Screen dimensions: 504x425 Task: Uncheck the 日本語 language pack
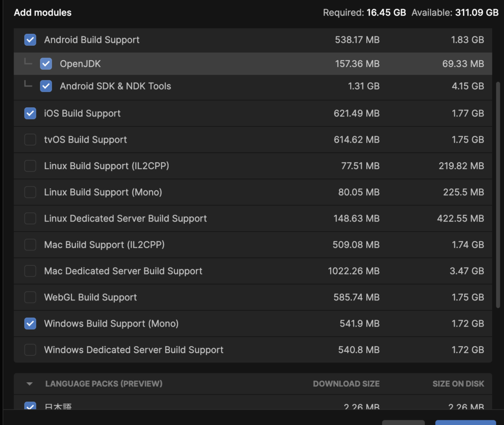pyautogui.click(x=30, y=406)
